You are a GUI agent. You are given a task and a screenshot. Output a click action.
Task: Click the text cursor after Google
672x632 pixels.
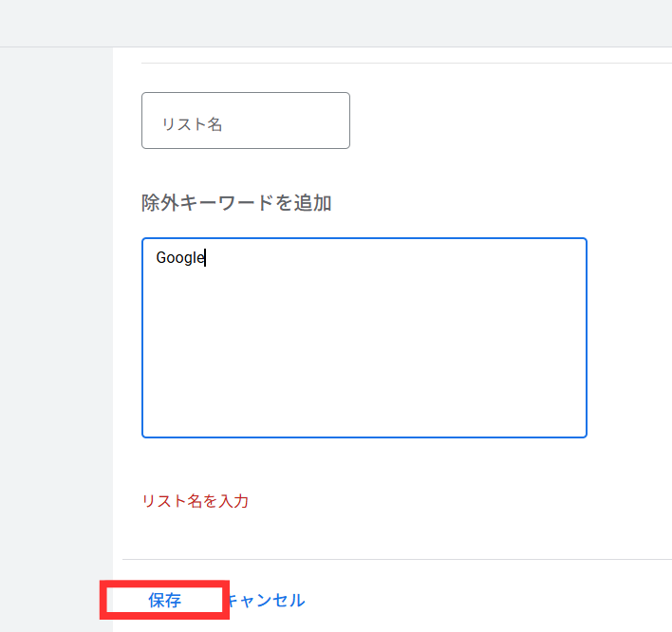205,257
